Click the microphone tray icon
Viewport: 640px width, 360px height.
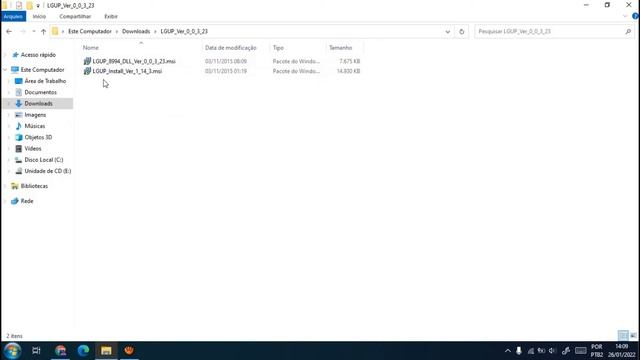(519, 351)
